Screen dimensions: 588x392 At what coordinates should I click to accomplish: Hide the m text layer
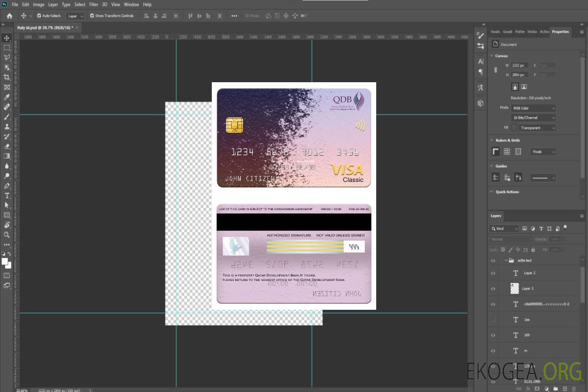click(x=493, y=351)
